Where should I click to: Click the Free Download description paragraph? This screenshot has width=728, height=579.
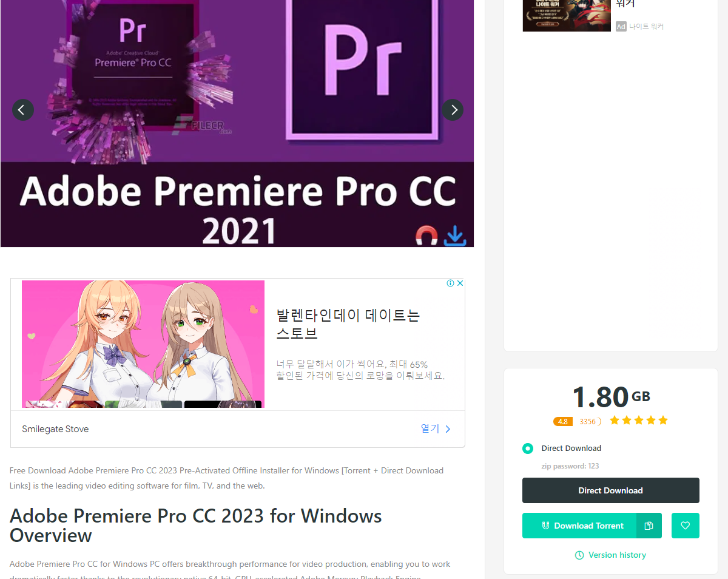pos(227,478)
